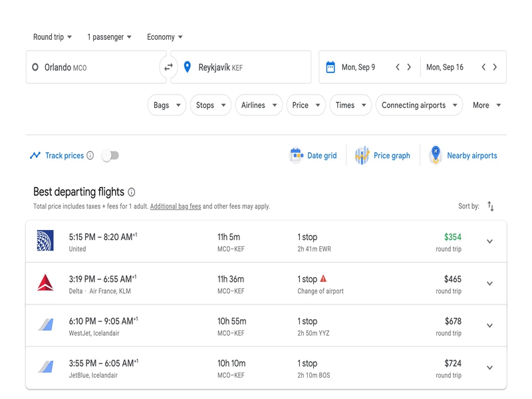Open the Times filter
The width and height of the screenshot is (532, 399).
coord(350,105)
